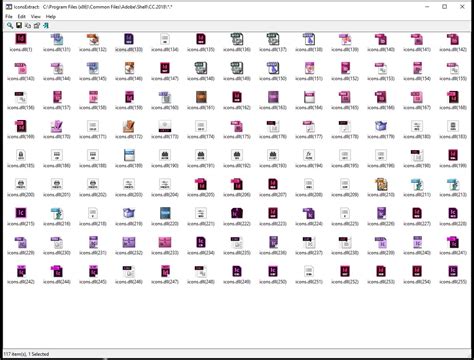This screenshot has width=474, height=360.
Task: Select the icon labeled icons.dll(228)
Action: tap(453, 213)
